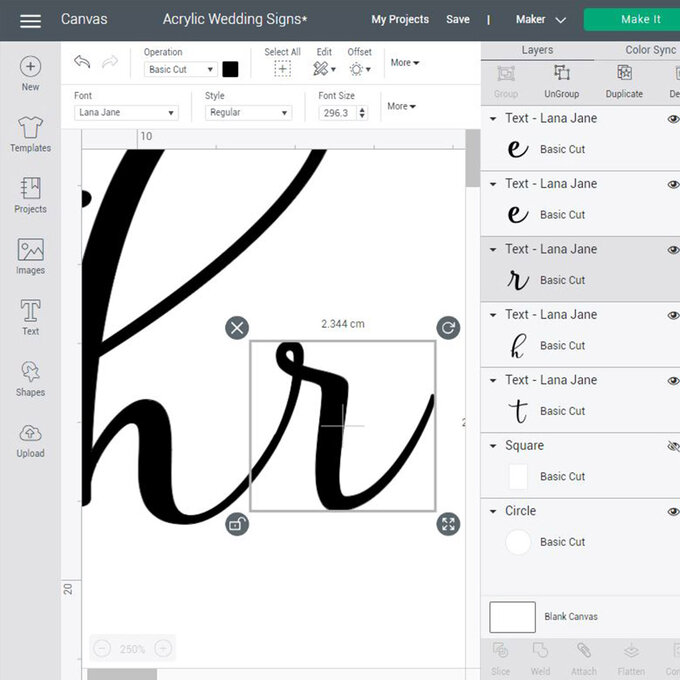Open the Templates panel in the sidebar
This screenshot has width=680, height=680.
(x=30, y=134)
